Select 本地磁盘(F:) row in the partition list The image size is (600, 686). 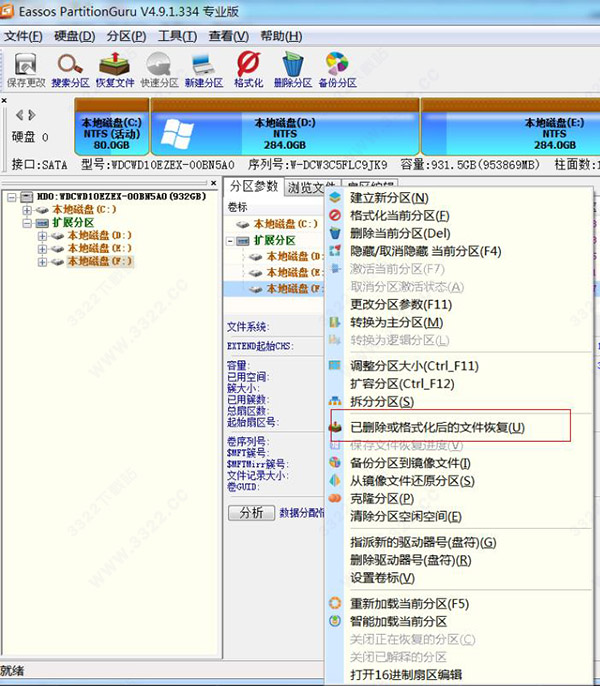274,289
